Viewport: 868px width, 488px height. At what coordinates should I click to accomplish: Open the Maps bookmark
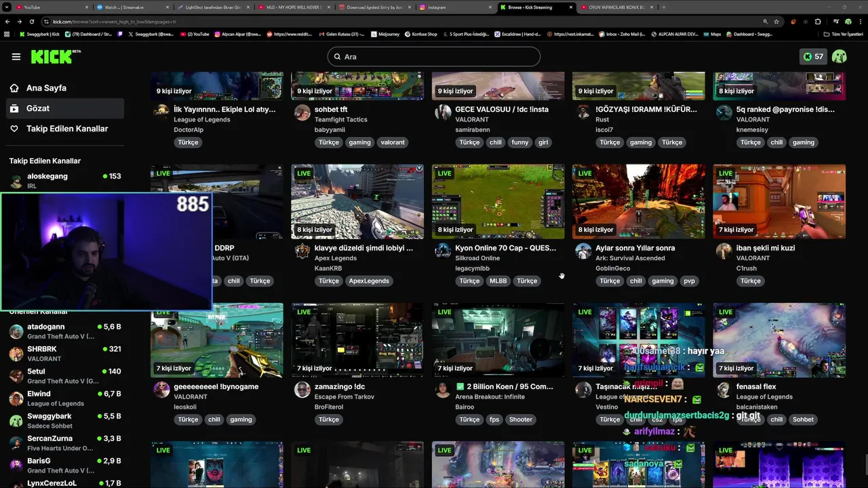point(712,34)
